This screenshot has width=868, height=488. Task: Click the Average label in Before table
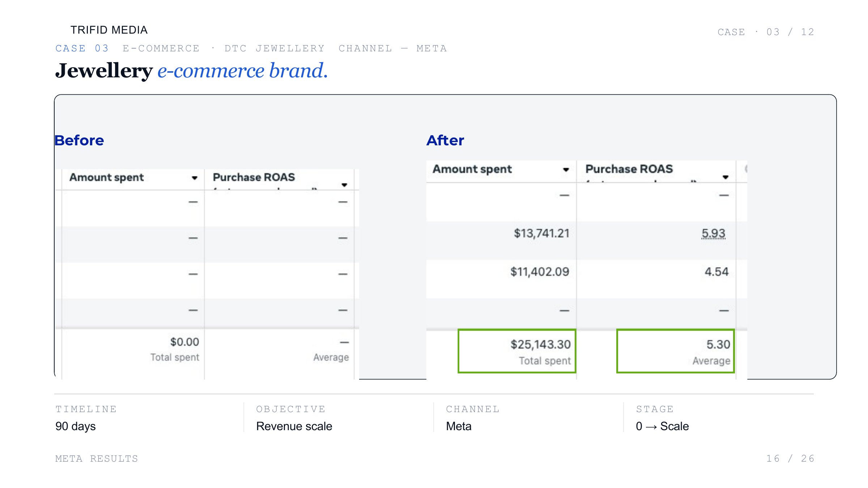pyautogui.click(x=331, y=358)
